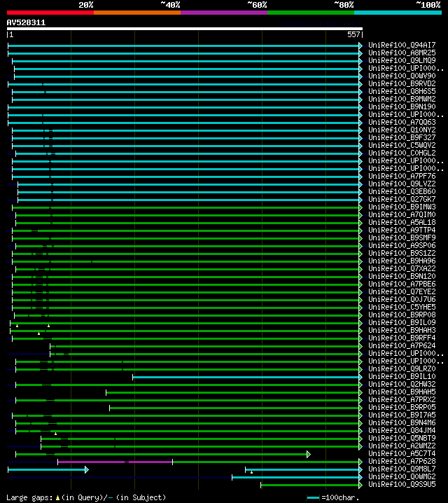Open the UniRef100_B9HAH5 hit
Viewport: 448px width, 503px height.
(x=402, y=392)
